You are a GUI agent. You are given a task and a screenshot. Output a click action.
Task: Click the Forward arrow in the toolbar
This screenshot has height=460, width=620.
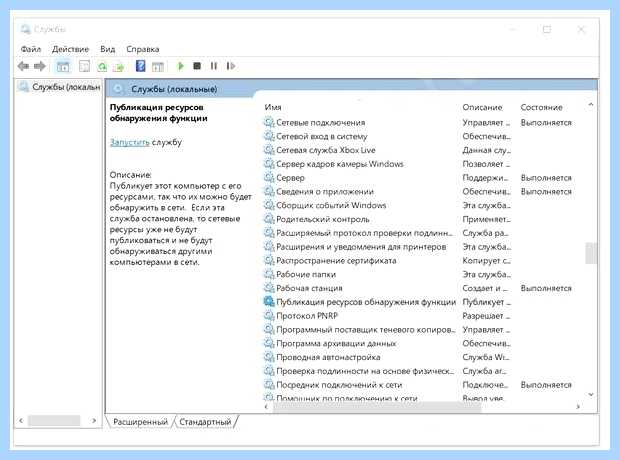40,66
